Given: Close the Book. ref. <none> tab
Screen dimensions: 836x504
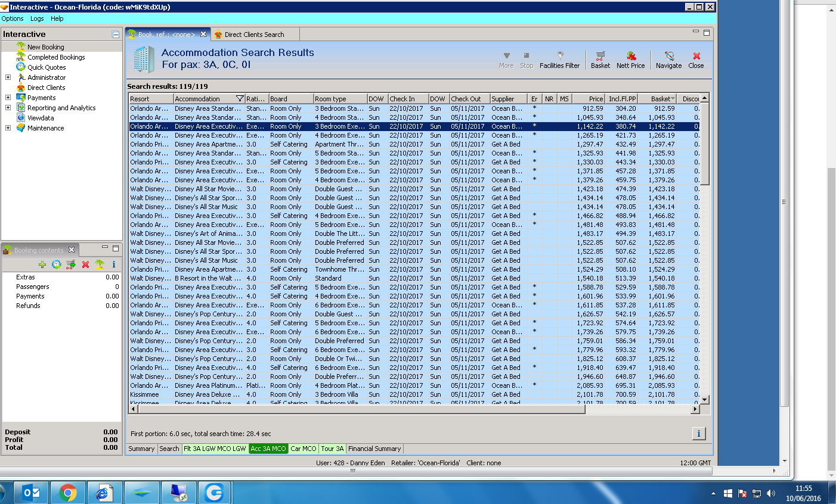Looking at the screenshot, I should click(203, 35).
